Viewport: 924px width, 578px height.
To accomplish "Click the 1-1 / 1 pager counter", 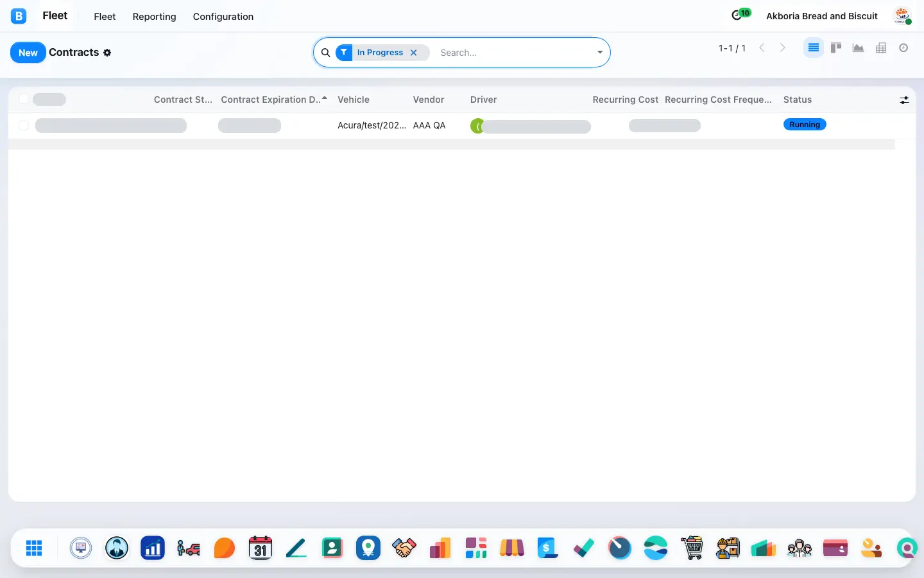I will 732,48.
